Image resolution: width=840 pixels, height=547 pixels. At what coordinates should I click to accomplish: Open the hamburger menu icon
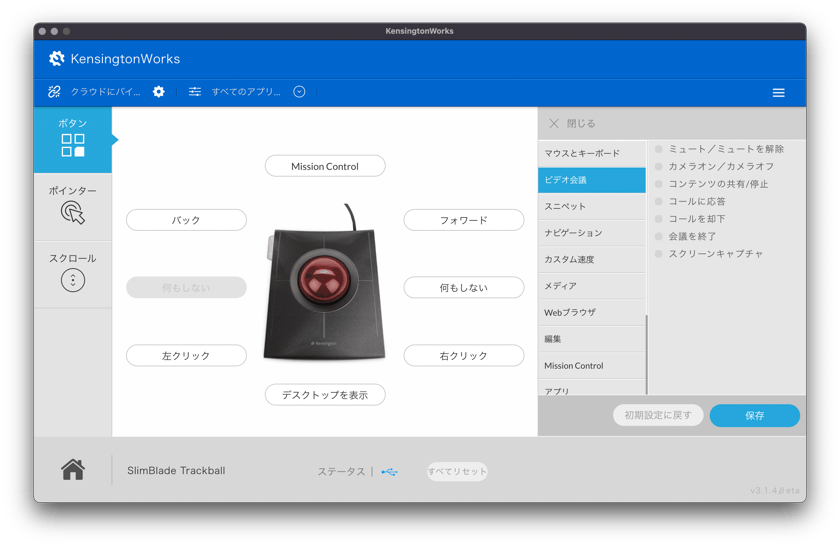coord(778,93)
